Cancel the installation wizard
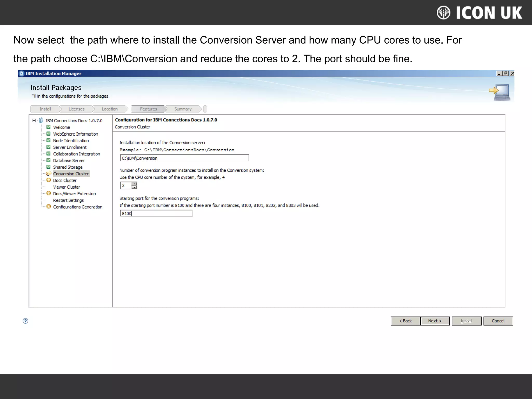This screenshot has height=399, width=532. pyautogui.click(x=498, y=321)
